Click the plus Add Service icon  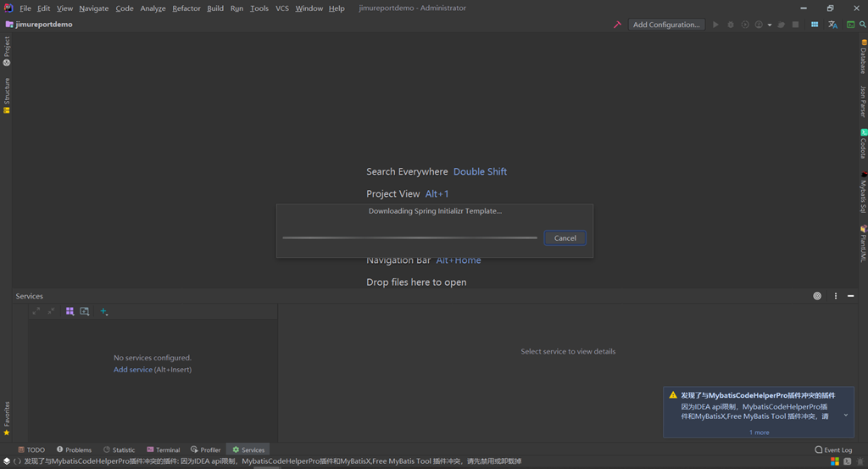point(103,311)
